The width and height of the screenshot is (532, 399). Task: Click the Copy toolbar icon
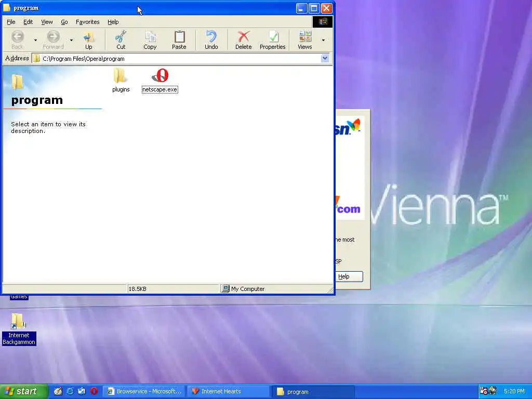pyautogui.click(x=150, y=40)
